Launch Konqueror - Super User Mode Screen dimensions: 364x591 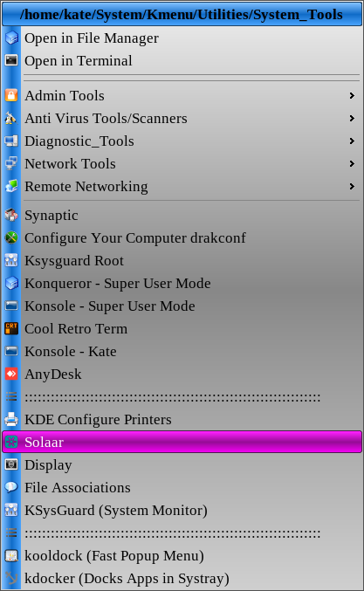pyautogui.click(x=182, y=284)
